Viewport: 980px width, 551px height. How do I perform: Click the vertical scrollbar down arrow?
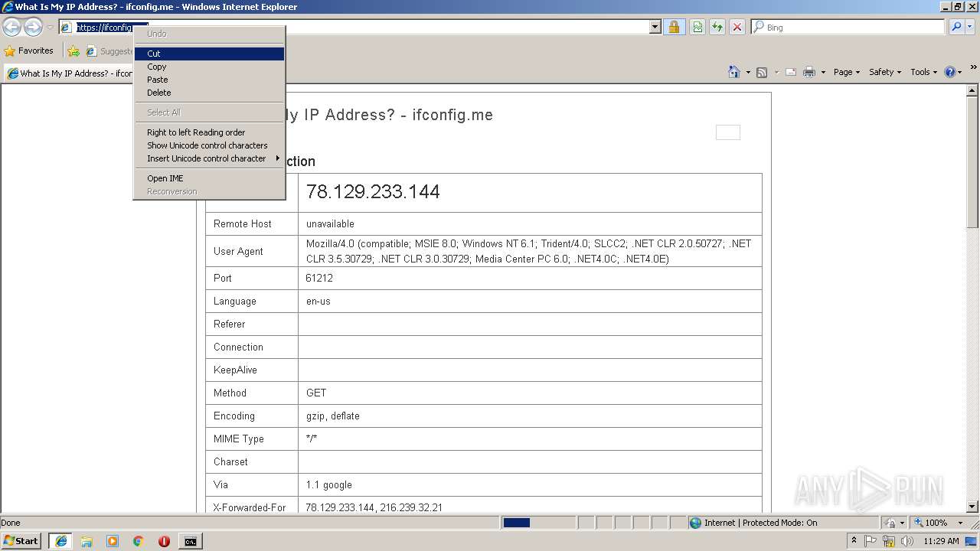click(x=972, y=506)
